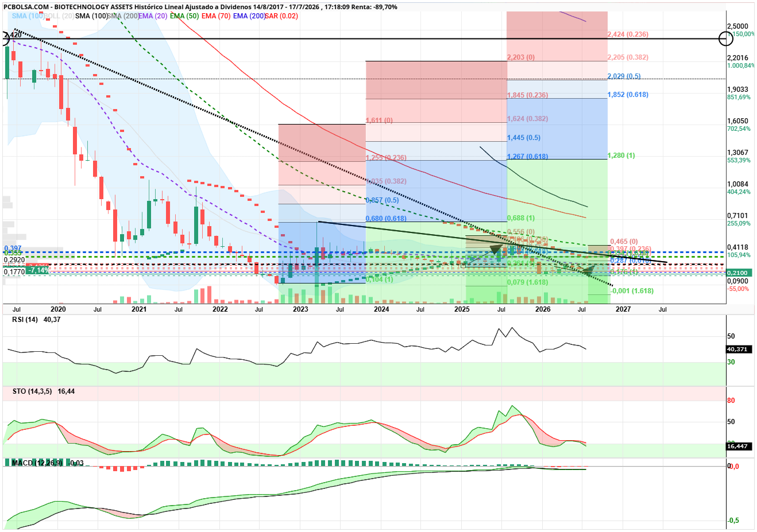Click the black 40,371 RSI value badge
Image resolution: width=757 pixels, height=532 pixels.
(737, 349)
